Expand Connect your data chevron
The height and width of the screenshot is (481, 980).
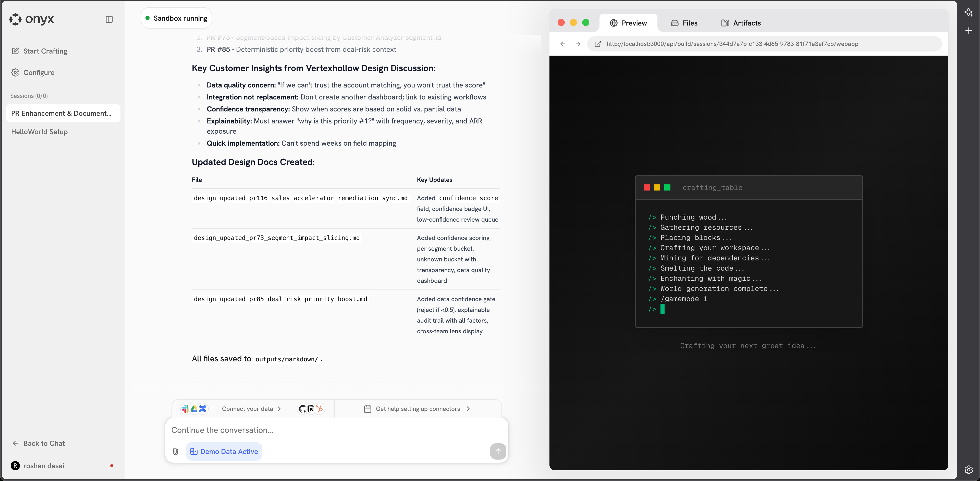point(279,409)
